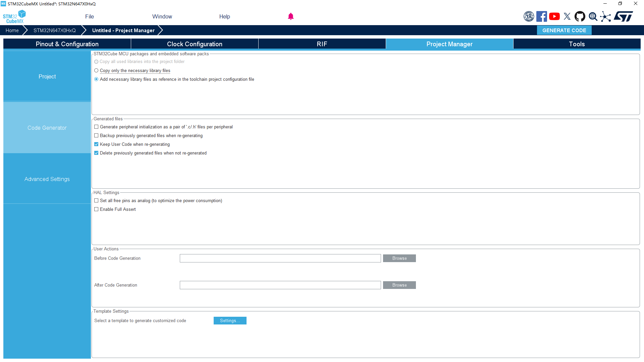Switch to Clock Configuration tab

pos(195,44)
